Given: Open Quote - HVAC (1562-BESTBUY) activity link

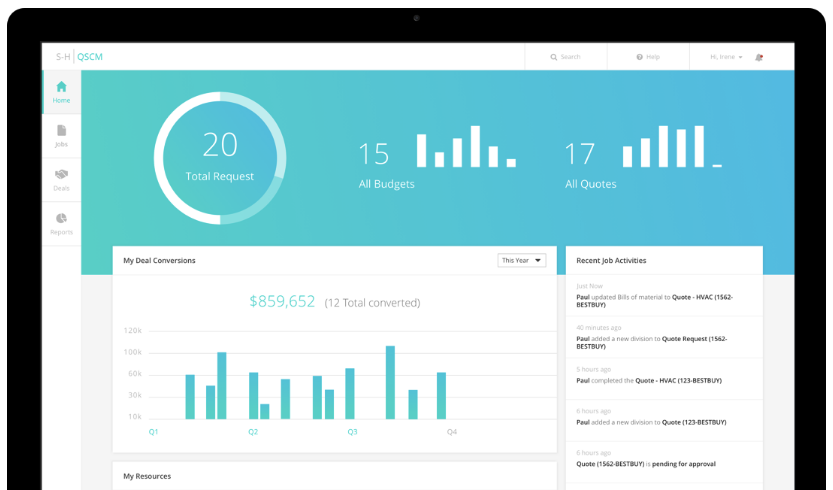Looking at the screenshot, I should pos(654,301).
